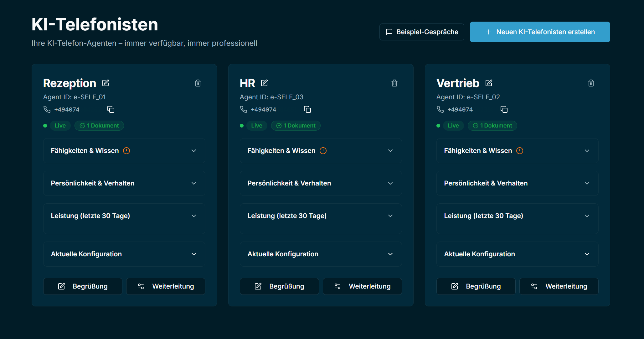The height and width of the screenshot is (339, 644).
Task: Copy the Rezeption phone number
Action: [x=111, y=109]
